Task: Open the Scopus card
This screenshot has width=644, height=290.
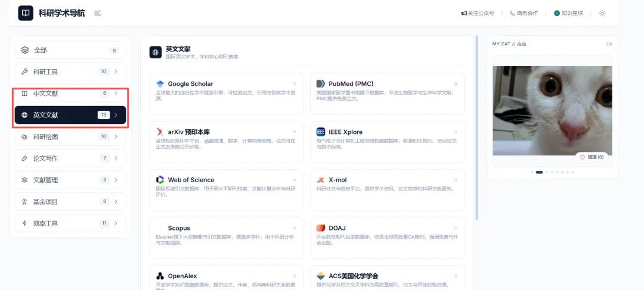Action: [x=227, y=238]
